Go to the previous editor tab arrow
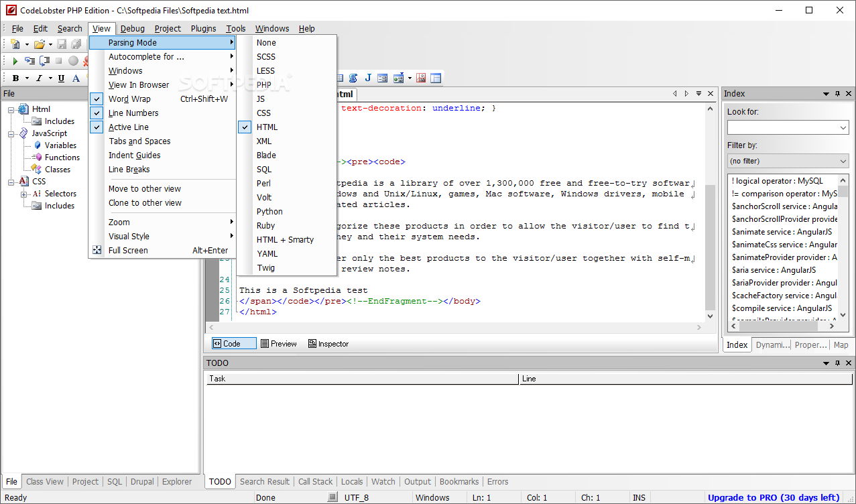 coord(676,94)
